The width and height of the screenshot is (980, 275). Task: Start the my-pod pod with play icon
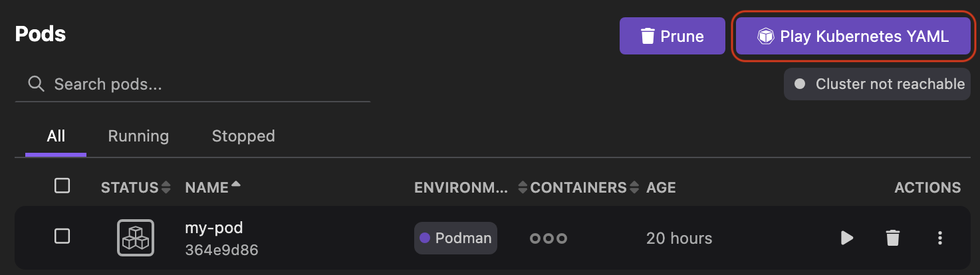(847, 238)
